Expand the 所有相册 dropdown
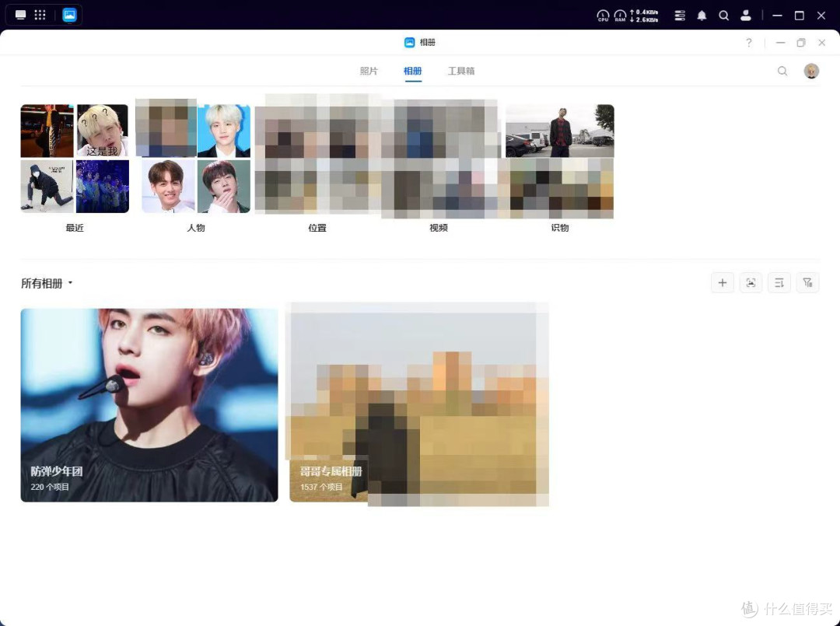Image resolution: width=840 pixels, height=626 pixels. tap(47, 283)
